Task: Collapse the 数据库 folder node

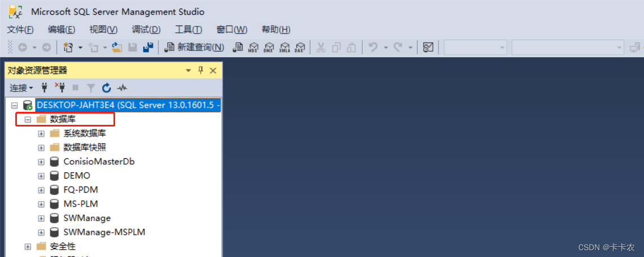Action: point(28,120)
